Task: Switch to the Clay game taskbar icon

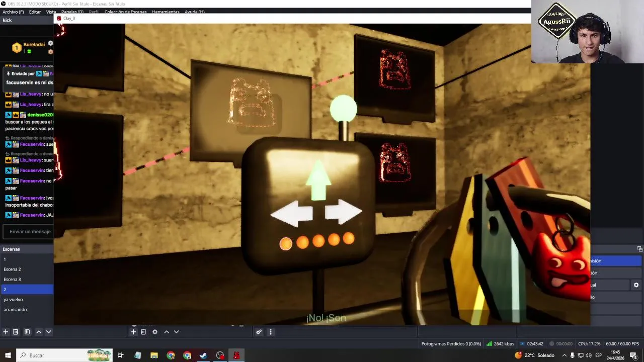Action: [236, 355]
